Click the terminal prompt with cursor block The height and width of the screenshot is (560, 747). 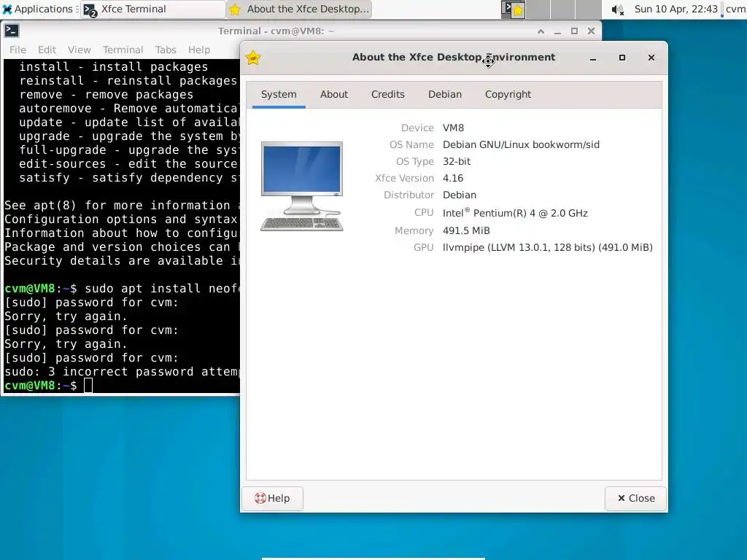[x=49, y=385]
